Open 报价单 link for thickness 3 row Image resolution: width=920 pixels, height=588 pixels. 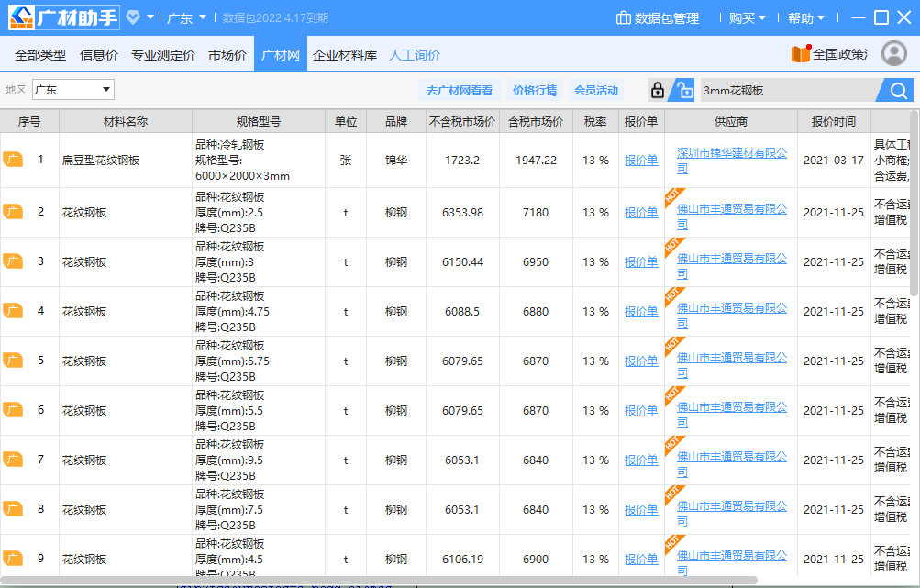click(641, 261)
